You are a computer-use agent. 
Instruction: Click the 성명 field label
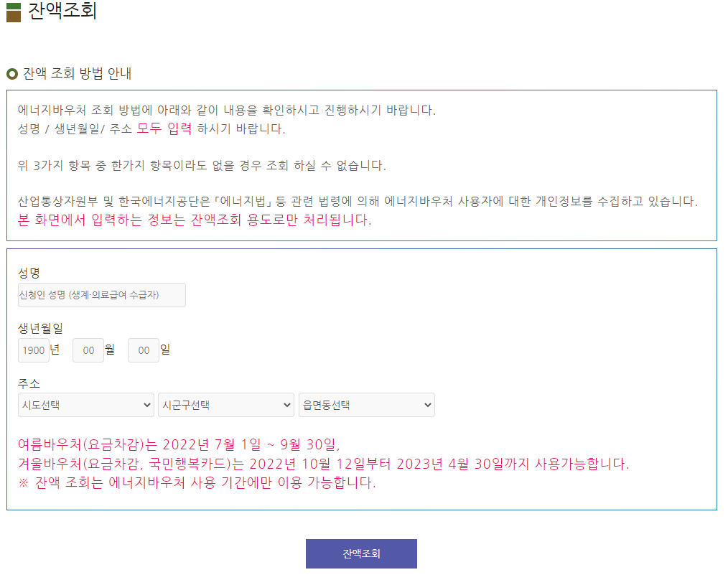point(28,273)
